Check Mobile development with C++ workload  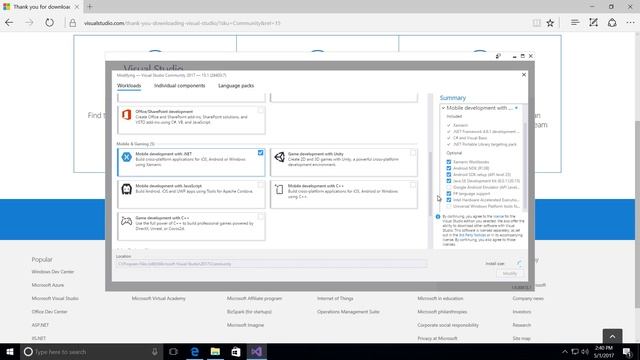coord(413,185)
